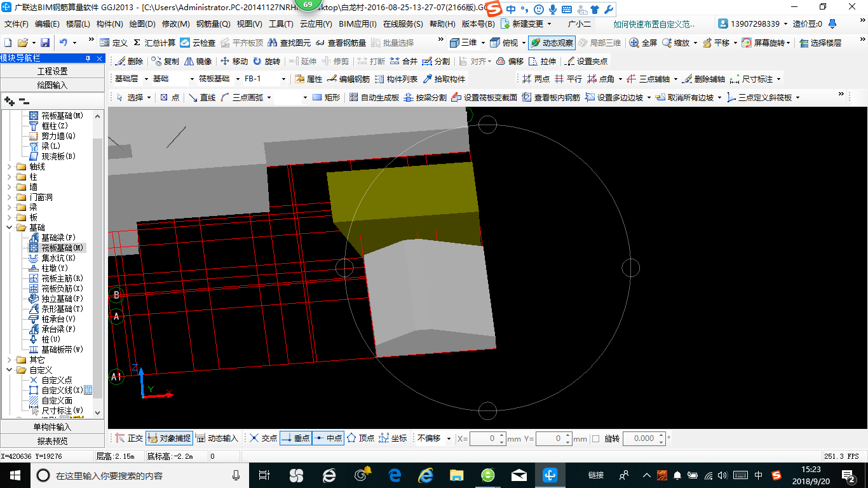Open the 三维 view dropdown arrow
The image size is (868, 488).
pyautogui.click(x=483, y=43)
